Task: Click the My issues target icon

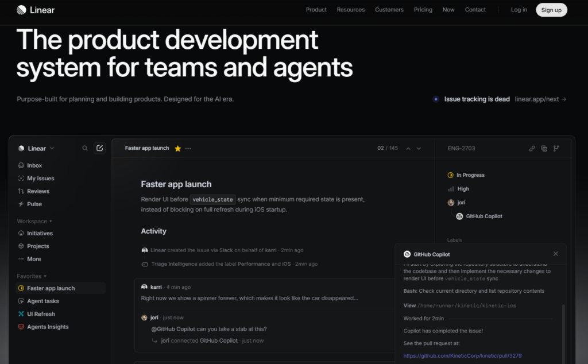Action: [x=21, y=179]
